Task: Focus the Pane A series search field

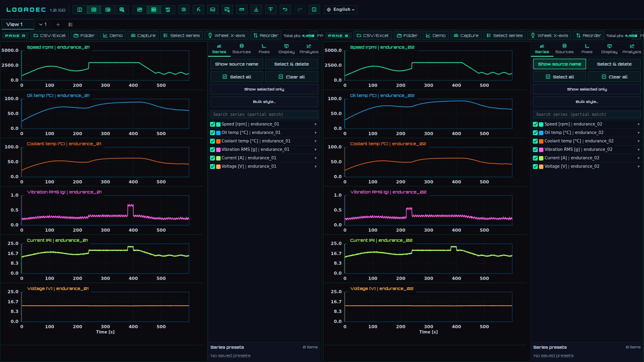Action: 264,114
